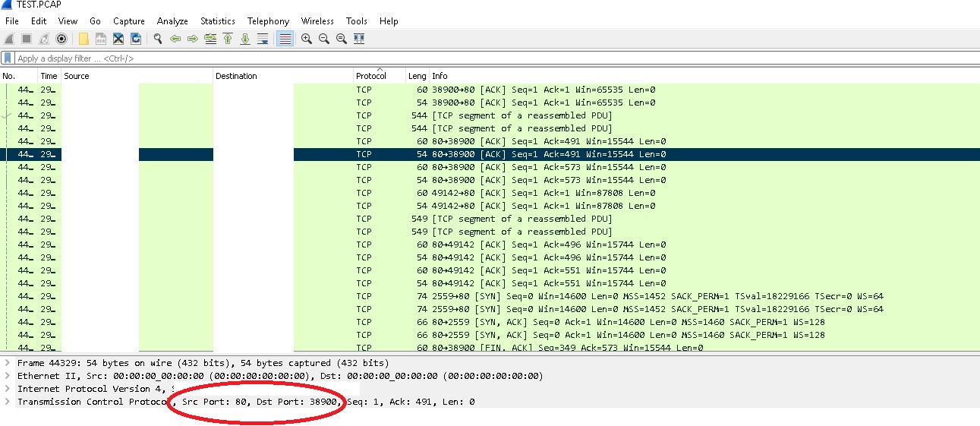
Task: Click the resize columns icon
Action: (x=359, y=39)
